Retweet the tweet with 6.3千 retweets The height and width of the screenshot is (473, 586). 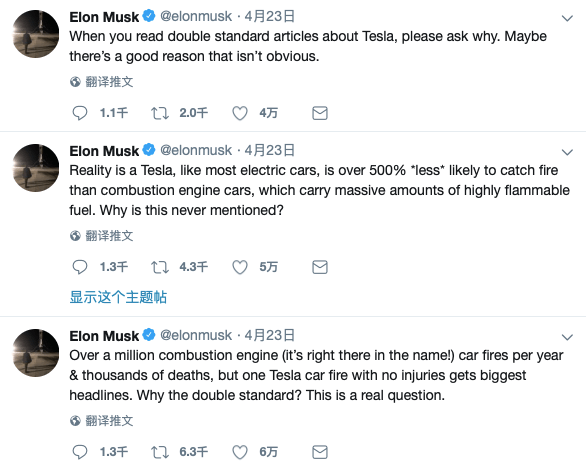coord(160,452)
